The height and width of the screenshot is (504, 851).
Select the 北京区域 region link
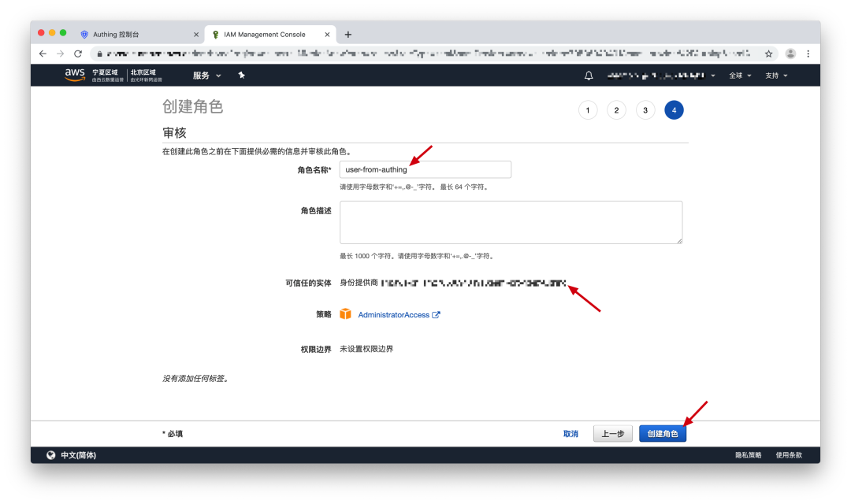pyautogui.click(x=146, y=76)
